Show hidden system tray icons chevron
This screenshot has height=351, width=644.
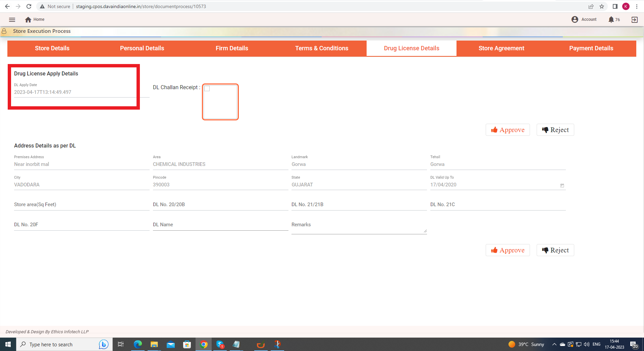[x=554, y=344]
